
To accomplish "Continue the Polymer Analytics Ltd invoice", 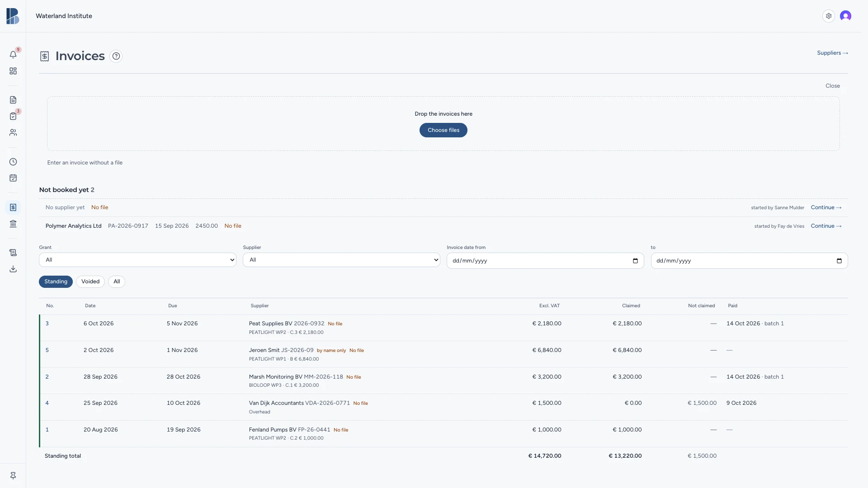I will tap(826, 226).
